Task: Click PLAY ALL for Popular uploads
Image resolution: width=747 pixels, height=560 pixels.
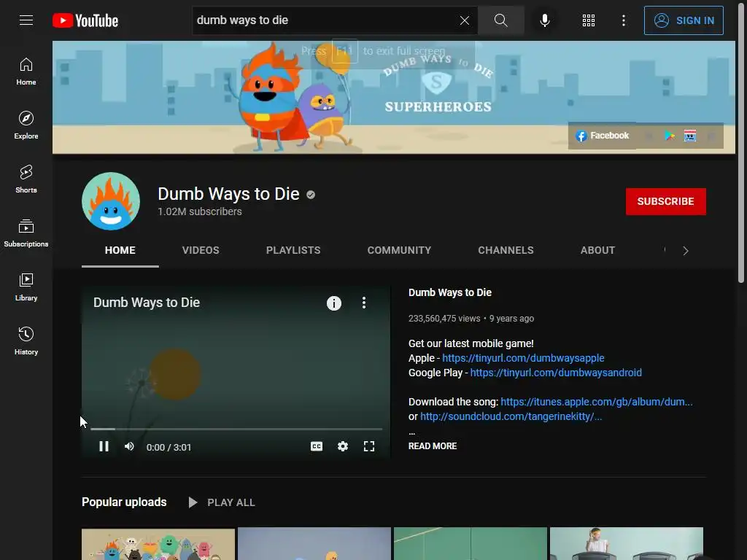Action: click(222, 502)
